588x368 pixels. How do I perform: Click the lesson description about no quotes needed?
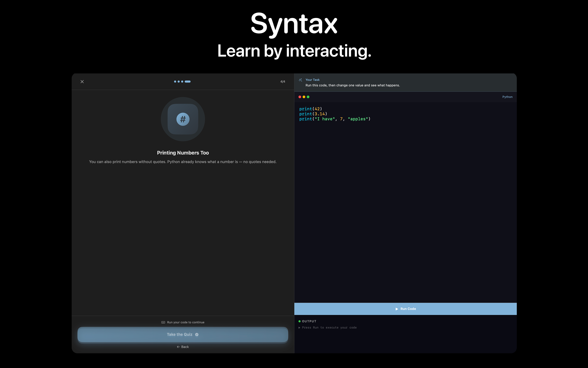tap(183, 162)
